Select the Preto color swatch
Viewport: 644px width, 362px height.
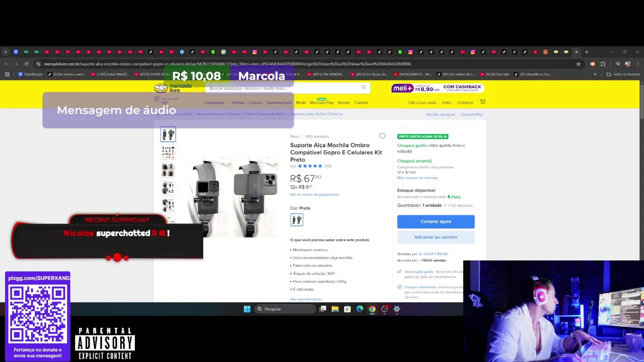[x=296, y=220]
